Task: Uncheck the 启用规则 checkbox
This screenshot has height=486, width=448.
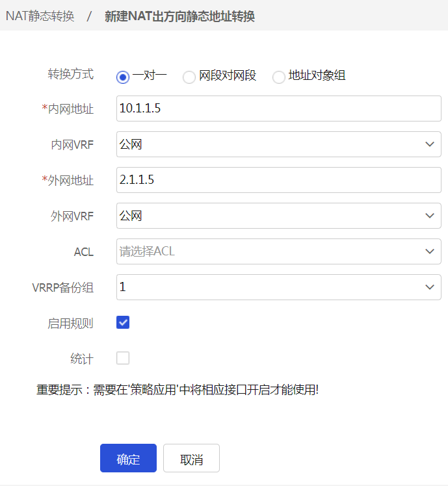Action: [123, 322]
